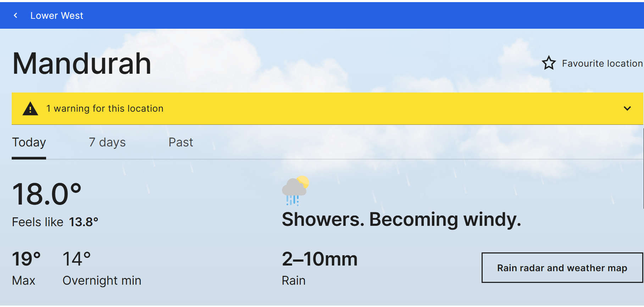The image size is (644, 307).
Task: Switch to the 7 days tab
Action: point(107,143)
